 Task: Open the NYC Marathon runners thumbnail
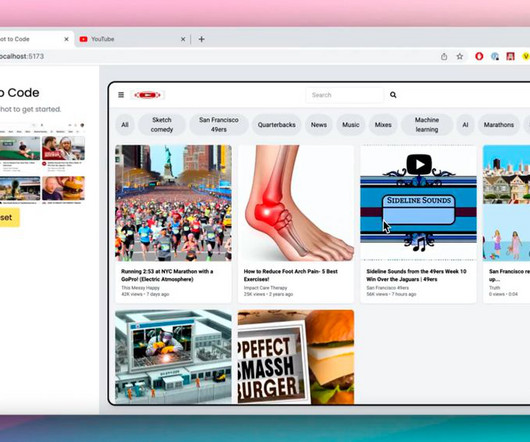(x=173, y=203)
